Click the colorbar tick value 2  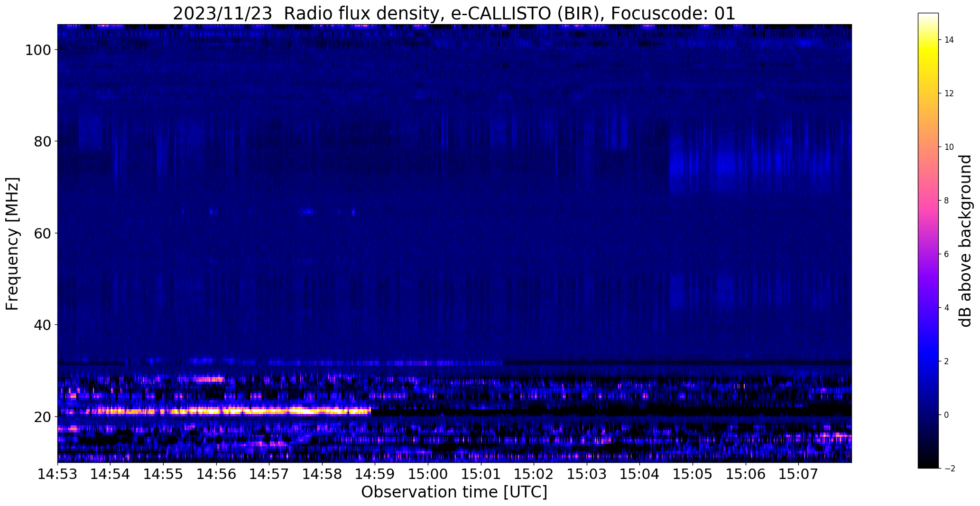click(947, 361)
